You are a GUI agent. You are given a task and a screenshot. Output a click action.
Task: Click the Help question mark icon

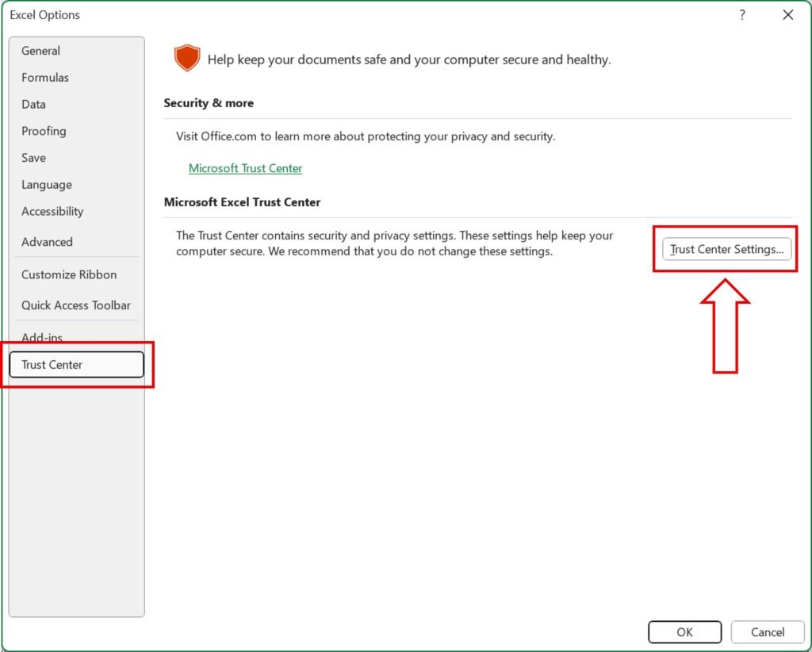pyautogui.click(x=742, y=14)
